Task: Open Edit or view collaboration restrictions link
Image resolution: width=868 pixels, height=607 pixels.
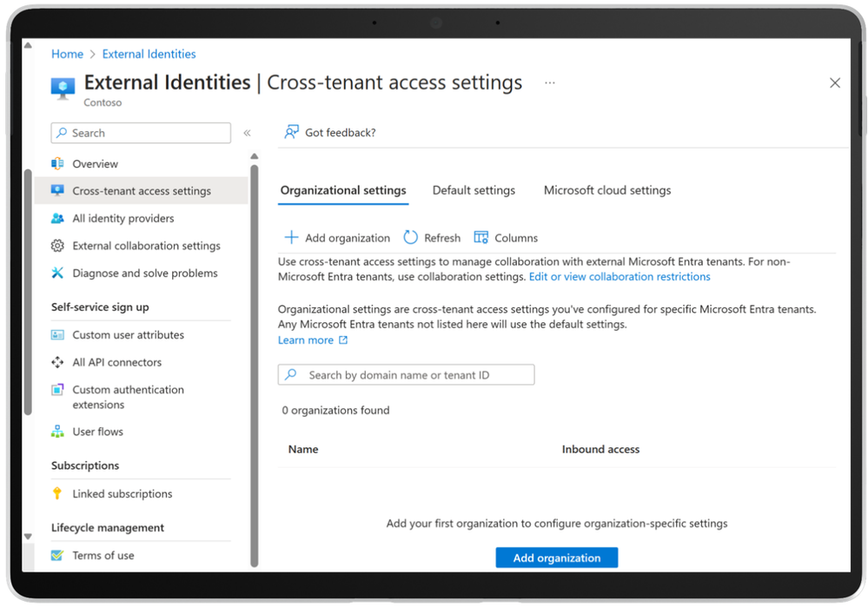Action: 620,277
